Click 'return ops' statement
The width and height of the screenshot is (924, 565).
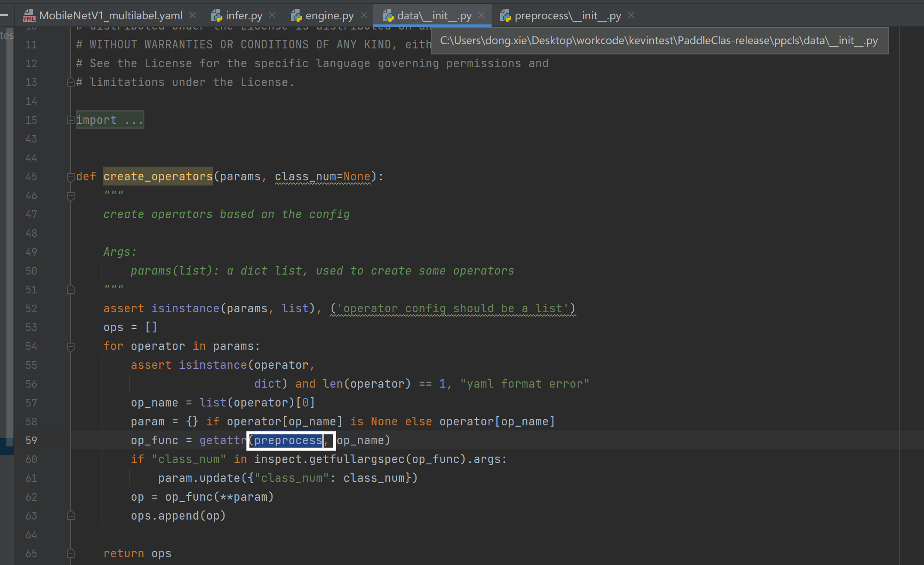pos(137,553)
